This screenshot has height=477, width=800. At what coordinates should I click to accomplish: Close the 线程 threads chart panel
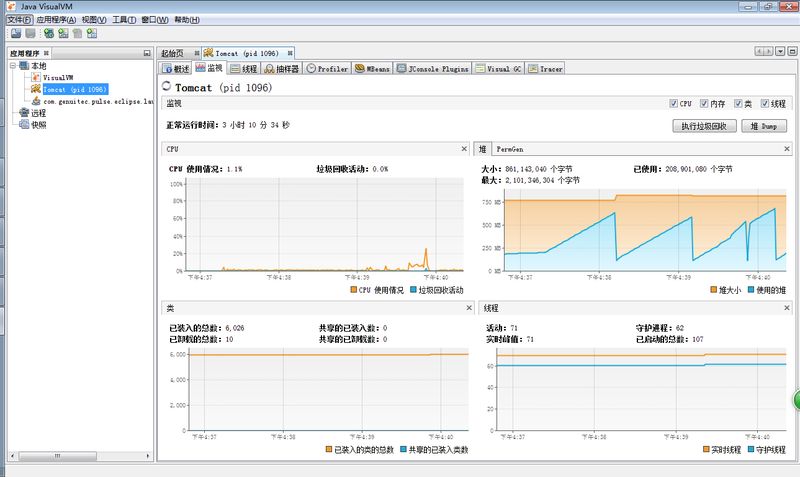[x=787, y=308]
